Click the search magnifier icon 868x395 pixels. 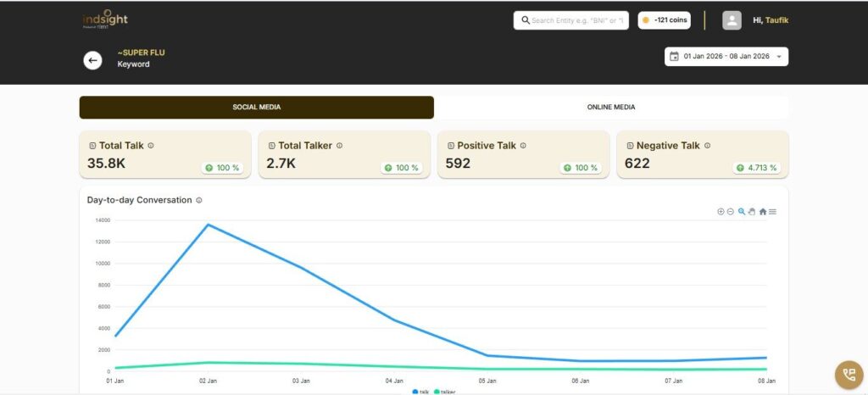[x=526, y=19]
